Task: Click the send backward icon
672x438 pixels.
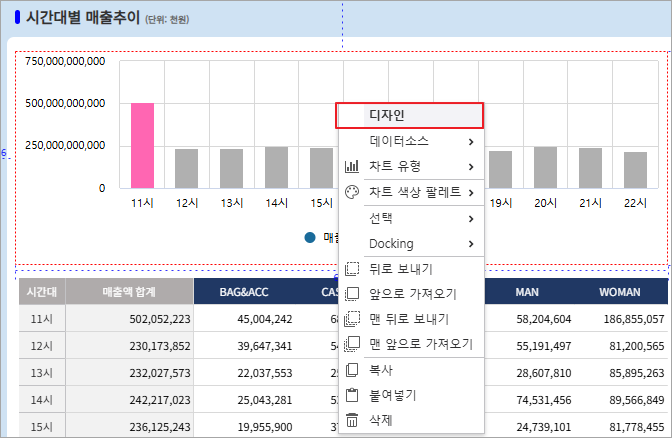Action: point(351,269)
